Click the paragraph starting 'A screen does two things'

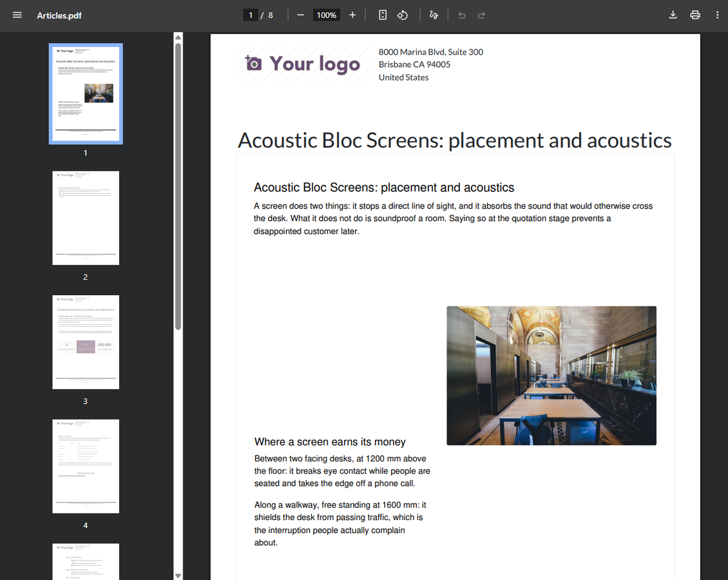(x=453, y=218)
